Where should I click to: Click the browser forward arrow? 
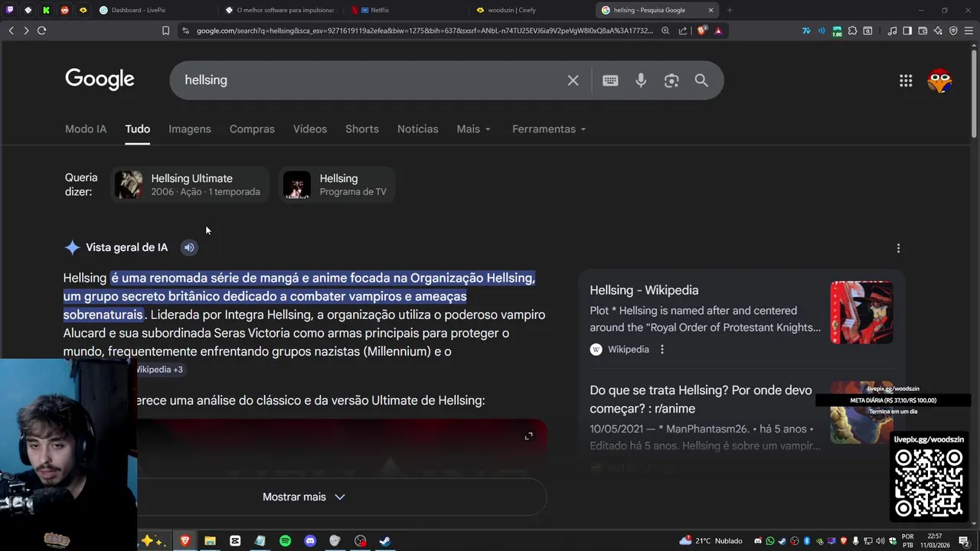point(26,31)
